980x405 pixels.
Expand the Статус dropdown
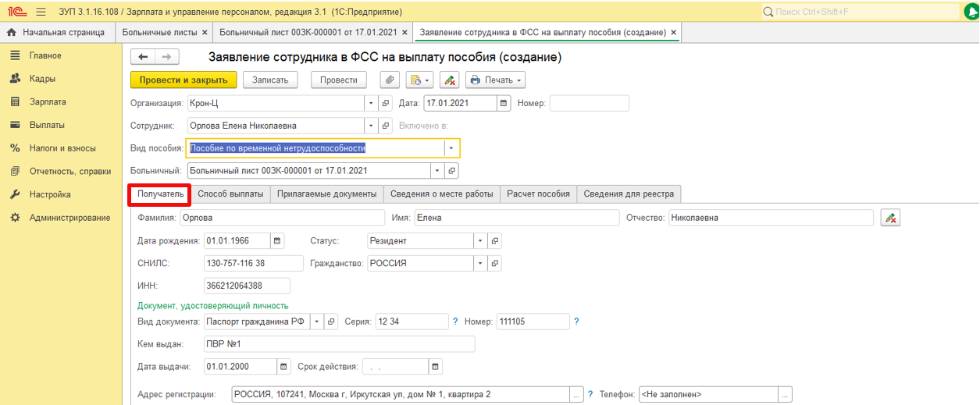point(480,240)
